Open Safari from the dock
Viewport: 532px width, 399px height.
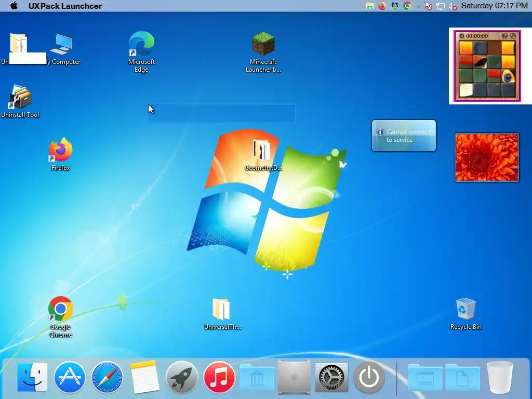click(107, 377)
